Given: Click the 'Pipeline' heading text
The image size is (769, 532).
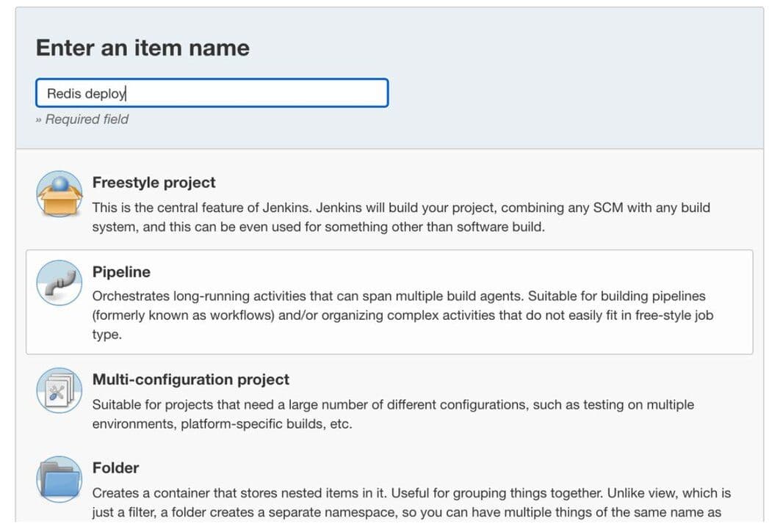Looking at the screenshot, I should [x=120, y=272].
